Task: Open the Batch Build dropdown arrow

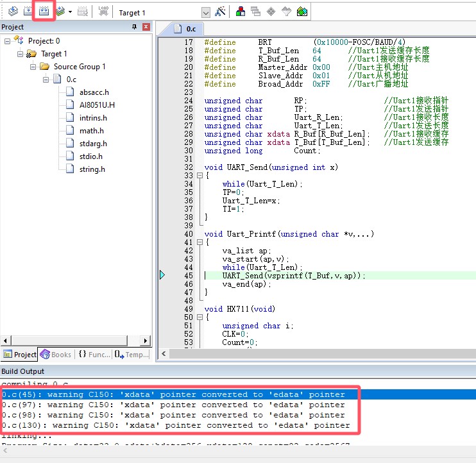Action: pyautogui.click(x=70, y=12)
